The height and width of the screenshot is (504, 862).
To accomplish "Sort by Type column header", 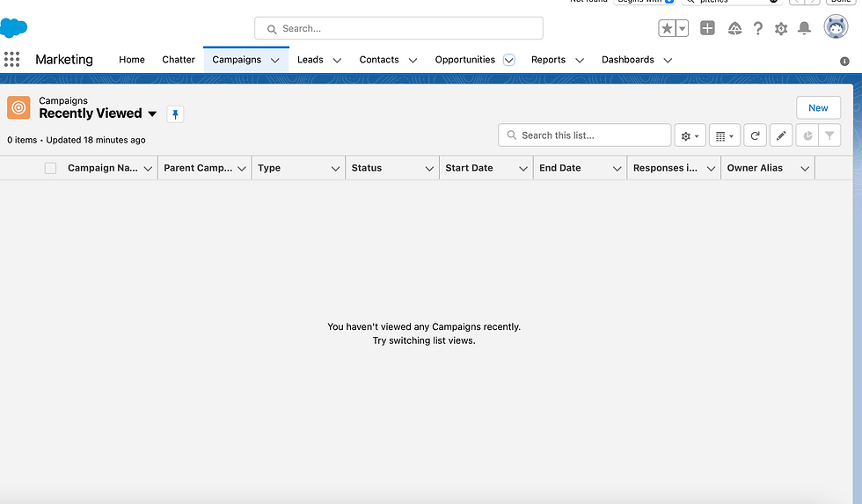I will click(x=269, y=168).
